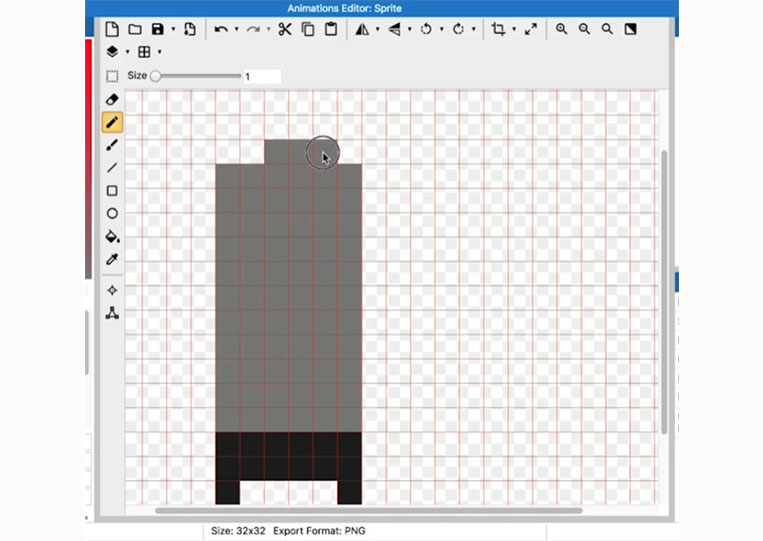Expand the save options arrow
The width and height of the screenshot is (763, 541).
pyautogui.click(x=173, y=29)
